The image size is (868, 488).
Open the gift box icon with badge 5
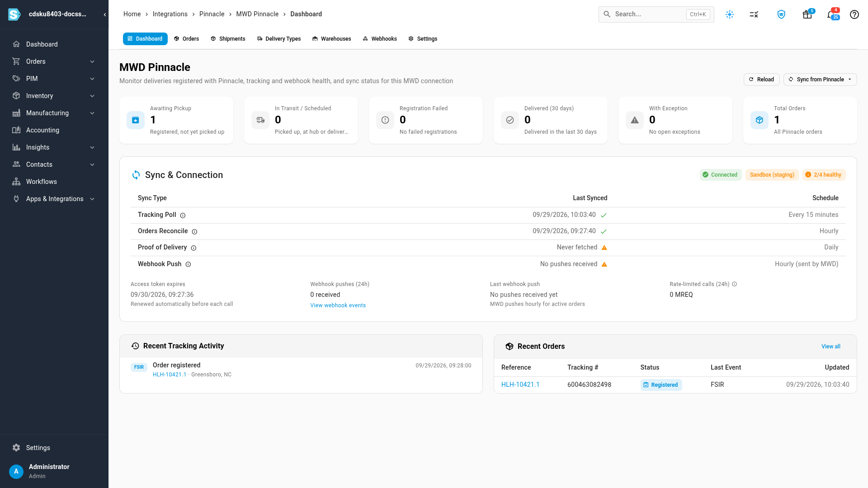pos(807,14)
